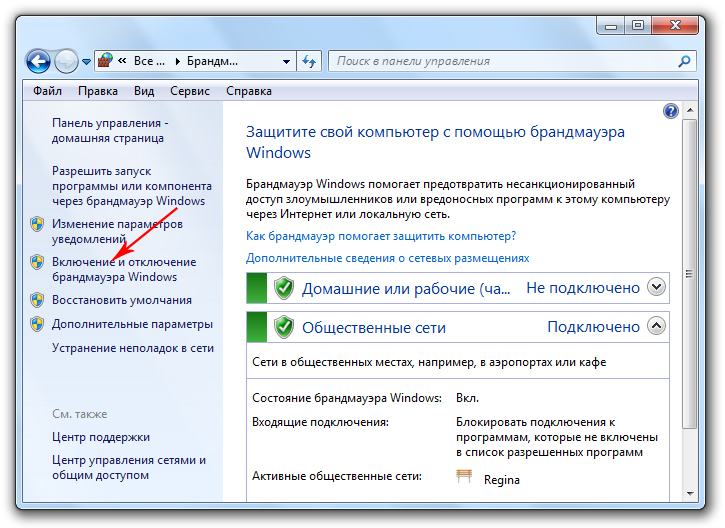Click the bench network icon beside Regina

click(x=464, y=476)
